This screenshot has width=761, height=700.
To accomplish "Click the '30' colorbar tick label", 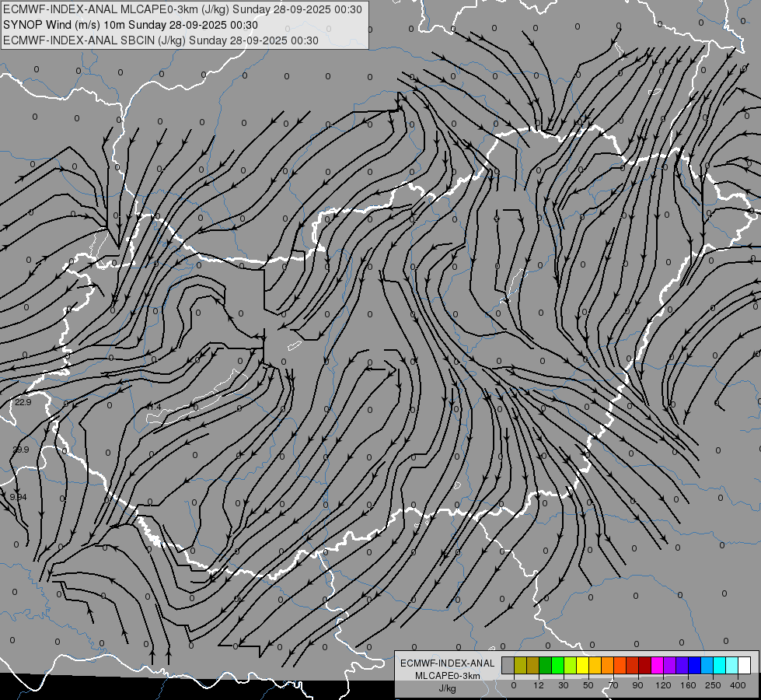I will (564, 685).
